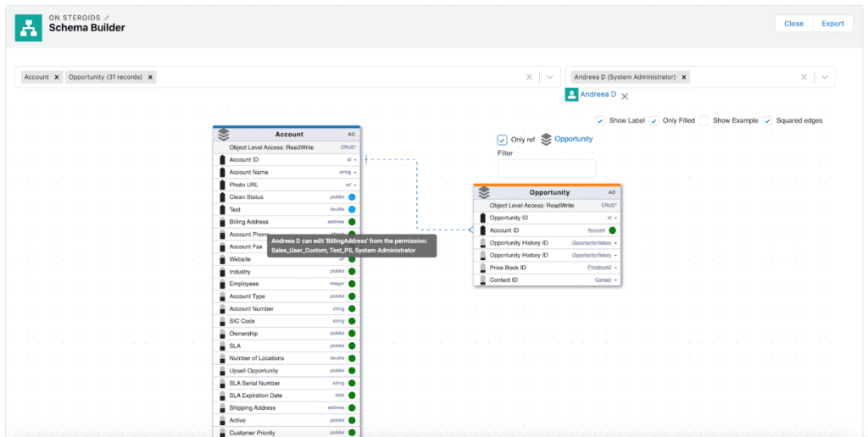
Task: Click the blue access dot on Clean Status
Action: pos(352,197)
